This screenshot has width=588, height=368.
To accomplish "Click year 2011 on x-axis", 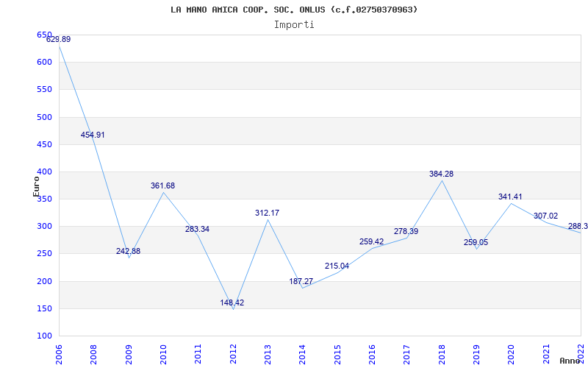I will 198,354.
